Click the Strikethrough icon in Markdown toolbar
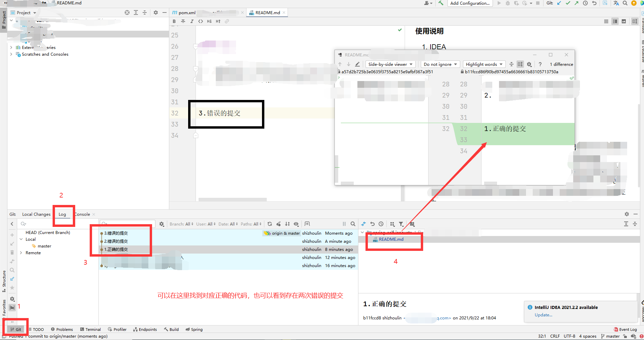 pos(183,21)
